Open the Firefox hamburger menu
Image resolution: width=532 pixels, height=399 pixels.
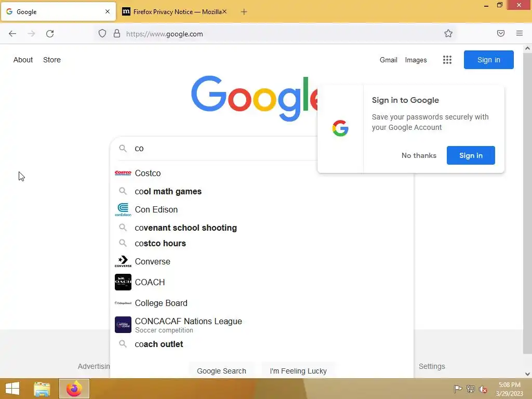(519, 33)
